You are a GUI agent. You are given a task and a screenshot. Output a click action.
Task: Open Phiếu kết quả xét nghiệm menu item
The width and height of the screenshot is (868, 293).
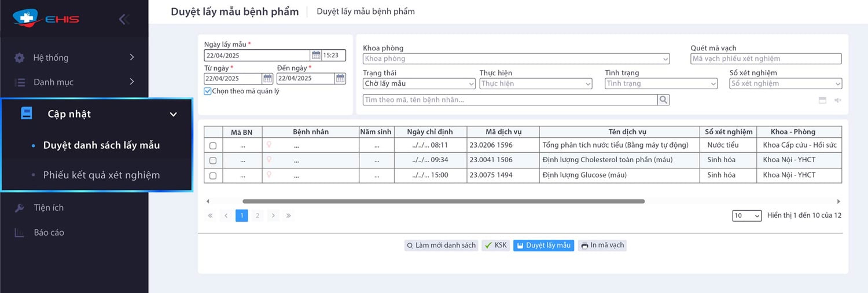pos(101,175)
